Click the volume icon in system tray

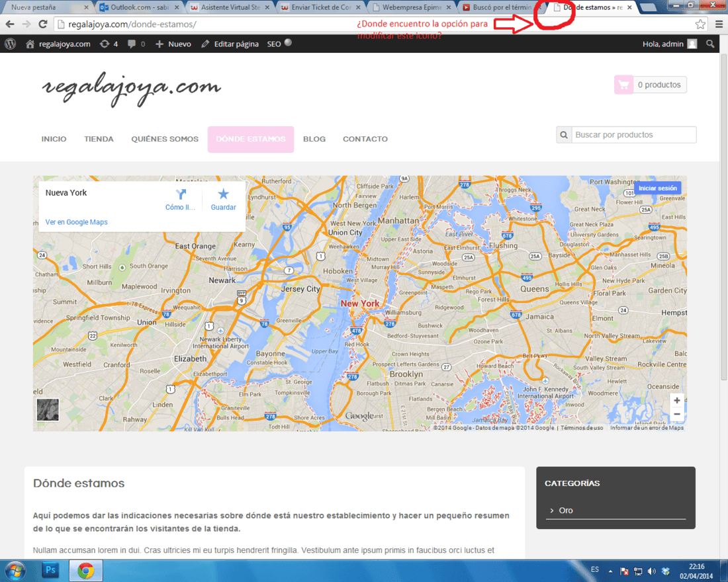click(x=651, y=571)
